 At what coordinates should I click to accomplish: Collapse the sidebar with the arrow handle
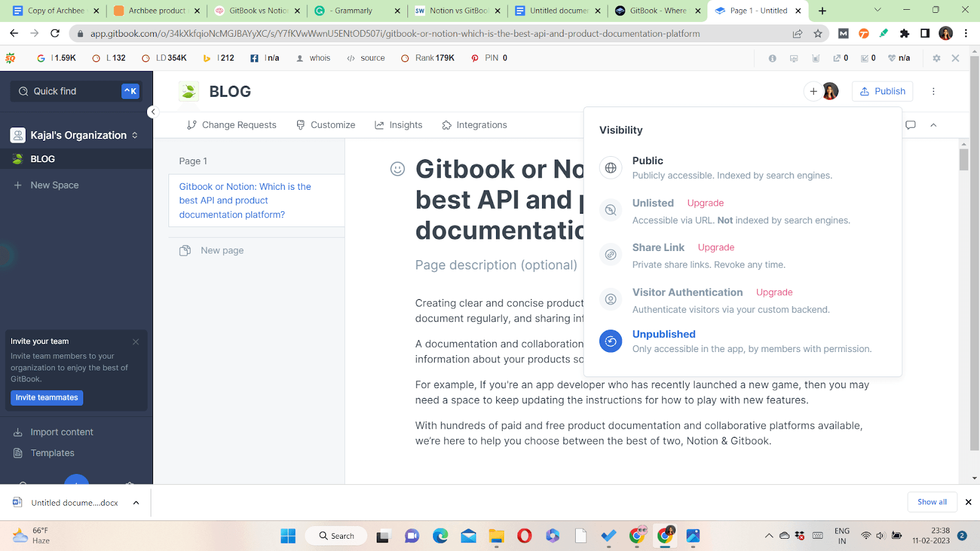pyautogui.click(x=153, y=112)
